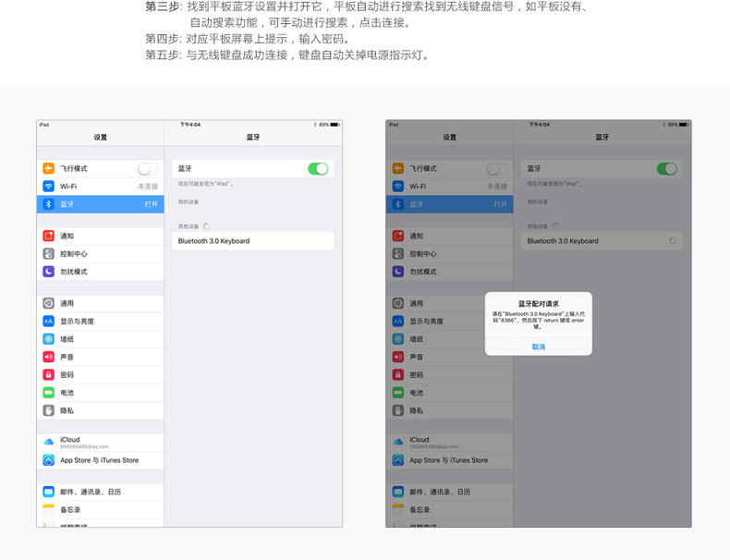Tap Airplane Mode icon in left iPad
Viewport: 730px width, 560px height.
[48, 168]
